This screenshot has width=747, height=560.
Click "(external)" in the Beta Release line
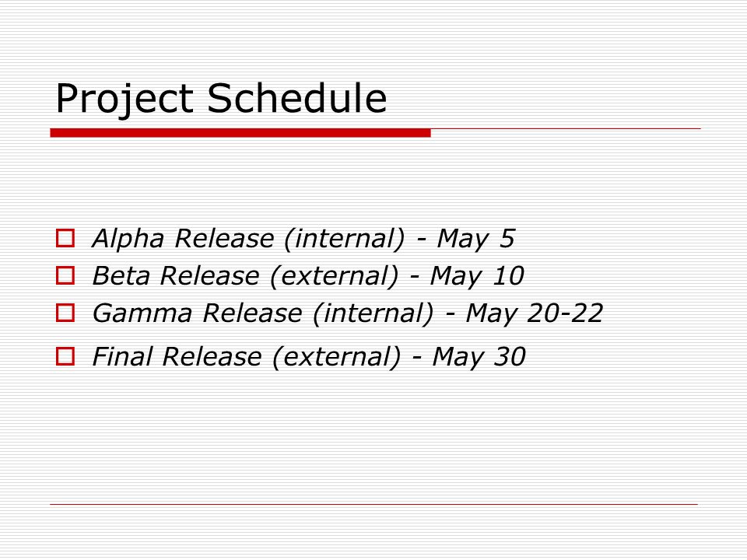tap(335, 277)
